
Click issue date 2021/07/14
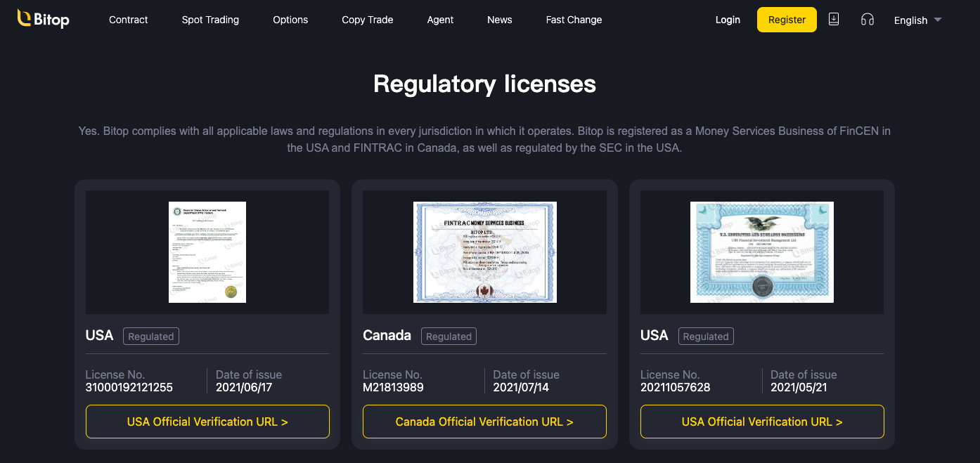point(522,387)
